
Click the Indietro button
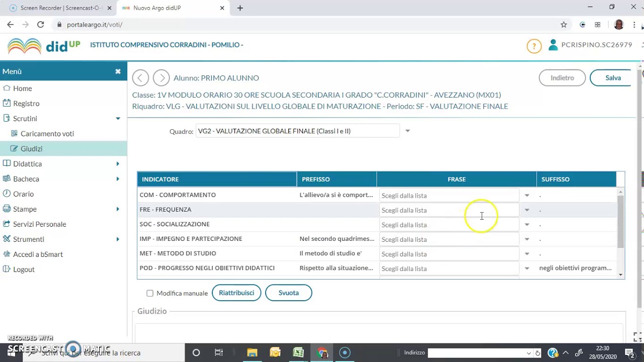(562, 78)
